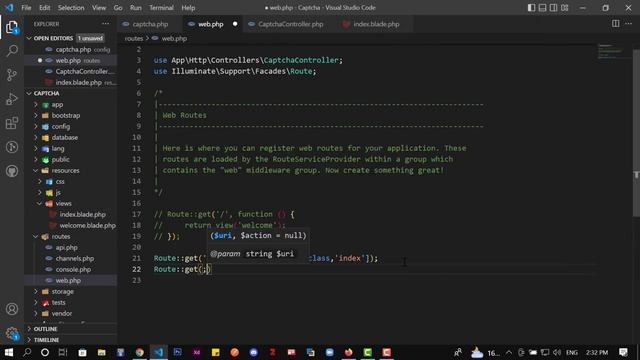Open File Explorer from the taskbar
Viewport: 640px width, 360px height.
(101, 352)
